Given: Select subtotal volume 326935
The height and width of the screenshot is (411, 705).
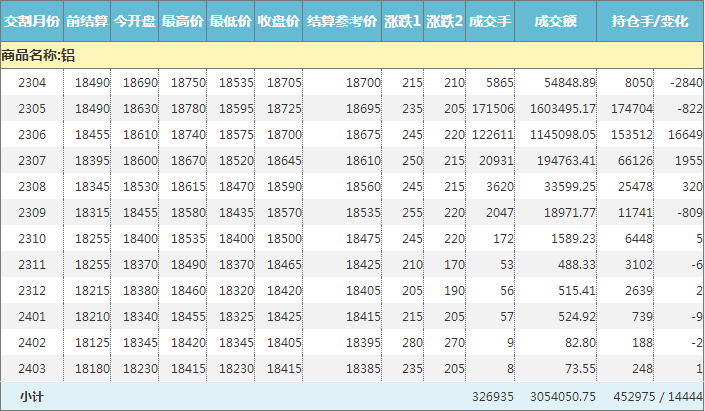Looking at the screenshot, I should click(491, 397).
